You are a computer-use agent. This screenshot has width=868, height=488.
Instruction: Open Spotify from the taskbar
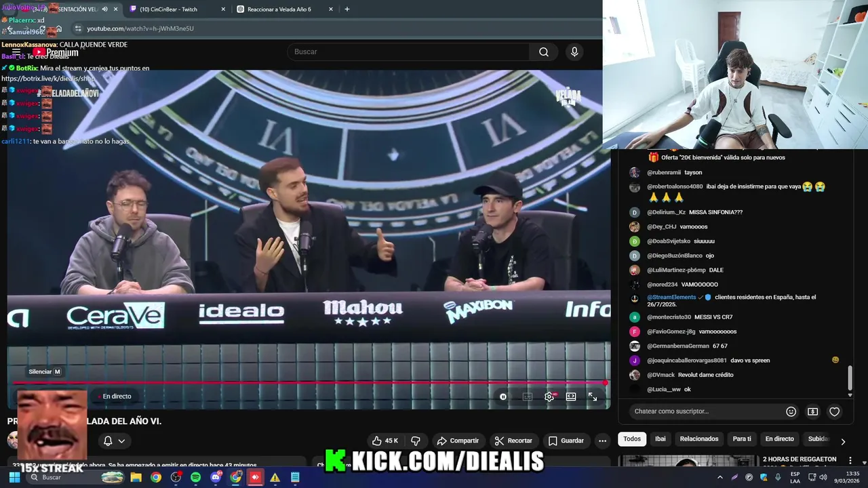click(x=196, y=477)
